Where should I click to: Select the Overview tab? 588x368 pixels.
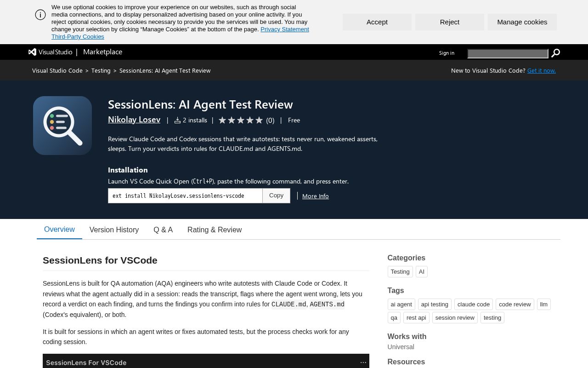[x=59, y=230]
